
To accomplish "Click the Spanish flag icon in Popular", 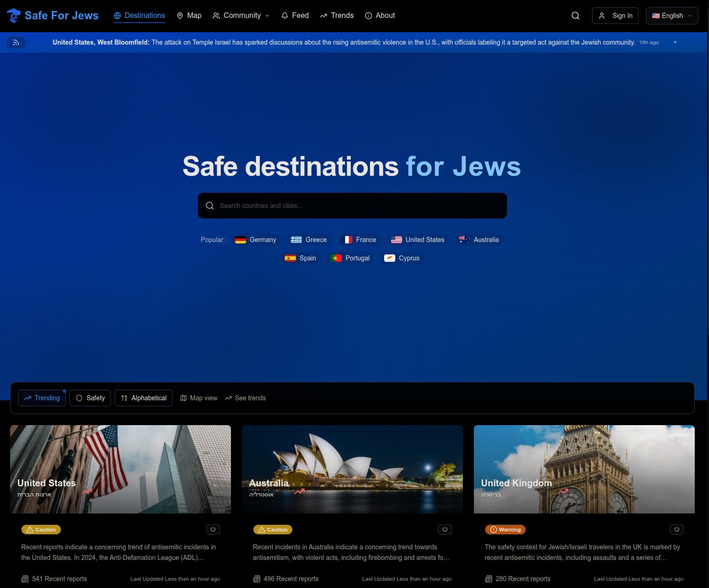I will tap(290, 258).
